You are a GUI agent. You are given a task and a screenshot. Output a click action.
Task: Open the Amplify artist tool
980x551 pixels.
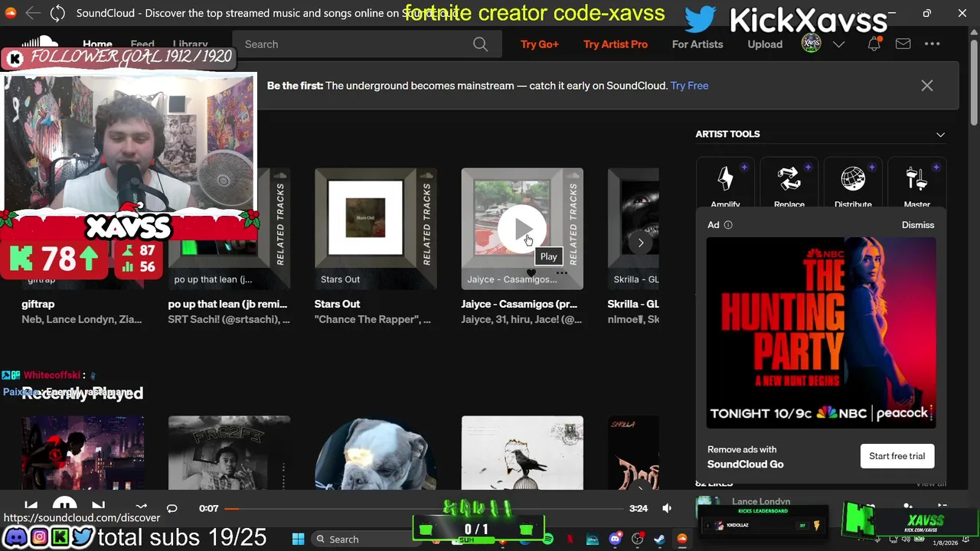[725, 184]
